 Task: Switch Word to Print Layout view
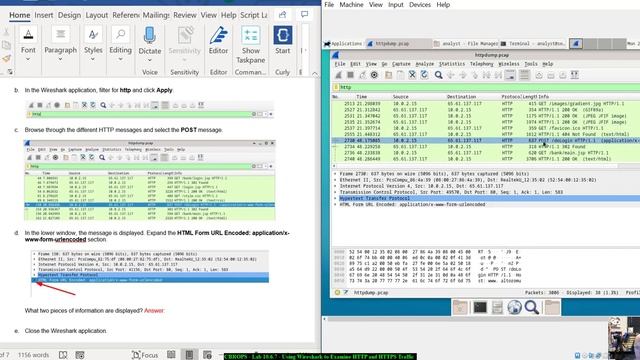point(189,355)
